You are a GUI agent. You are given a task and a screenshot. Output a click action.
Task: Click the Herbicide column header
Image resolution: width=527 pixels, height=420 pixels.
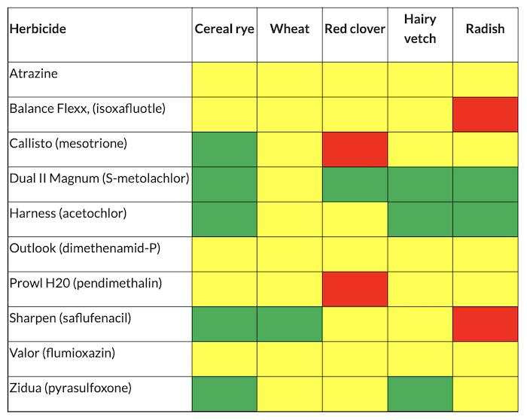[38, 29]
